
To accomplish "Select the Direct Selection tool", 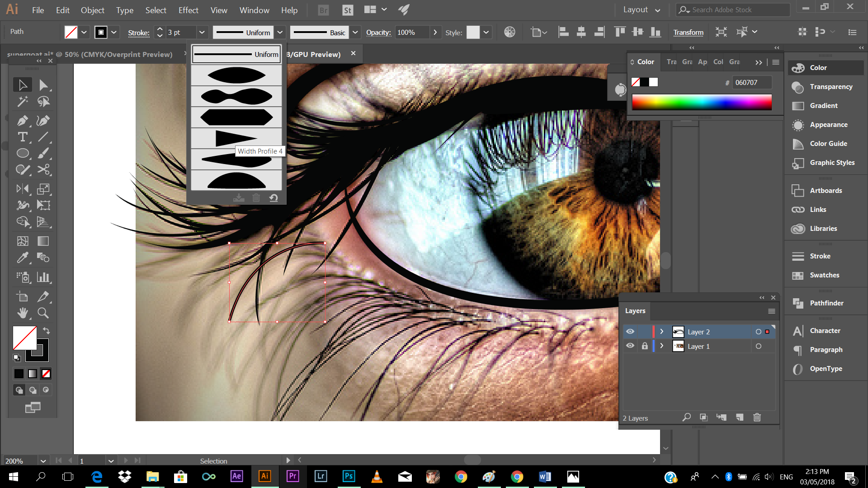I will click(x=43, y=85).
